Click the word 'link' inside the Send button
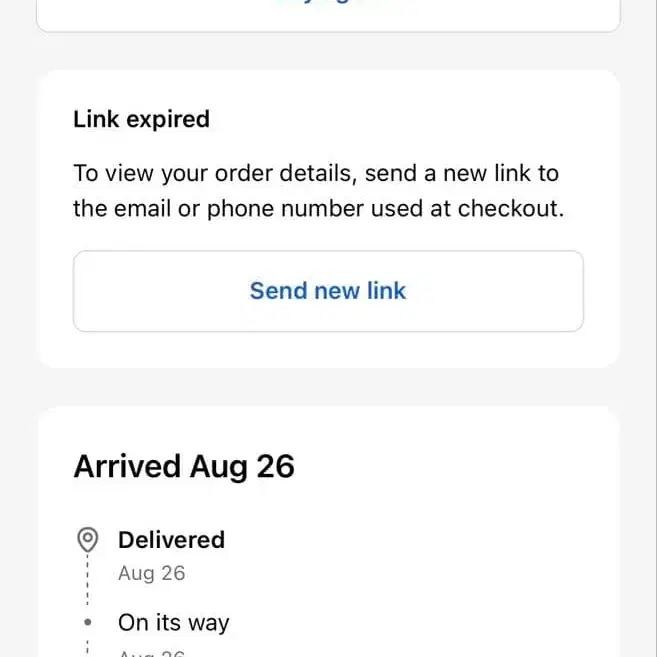The height and width of the screenshot is (657, 657). coord(386,291)
